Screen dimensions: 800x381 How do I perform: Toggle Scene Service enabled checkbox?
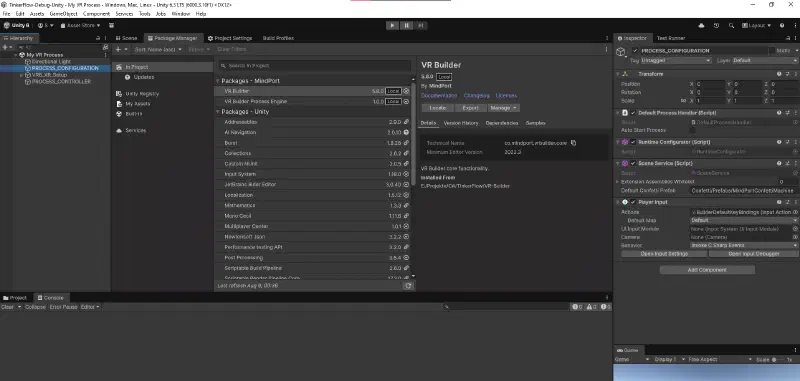pyautogui.click(x=633, y=164)
